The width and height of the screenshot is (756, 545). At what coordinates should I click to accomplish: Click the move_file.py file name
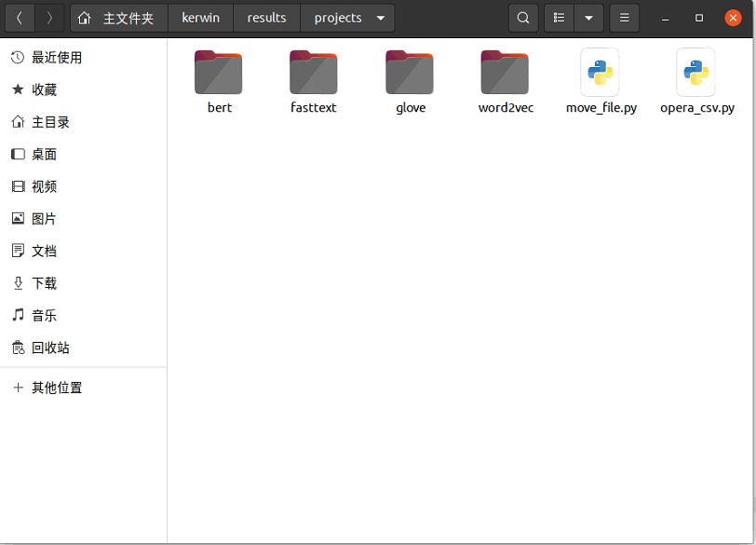coord(601,108)
